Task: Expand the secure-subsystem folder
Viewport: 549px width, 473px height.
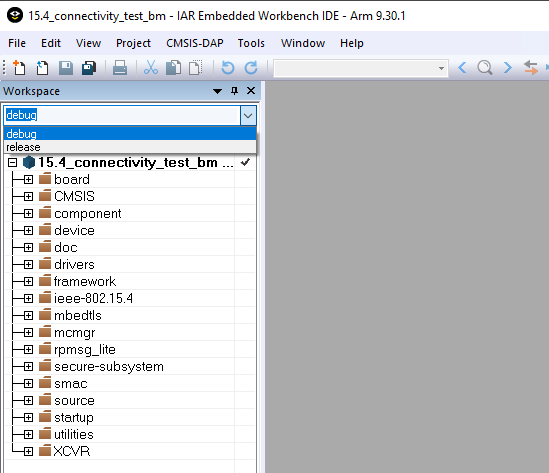Action: [x=28, y=366]
